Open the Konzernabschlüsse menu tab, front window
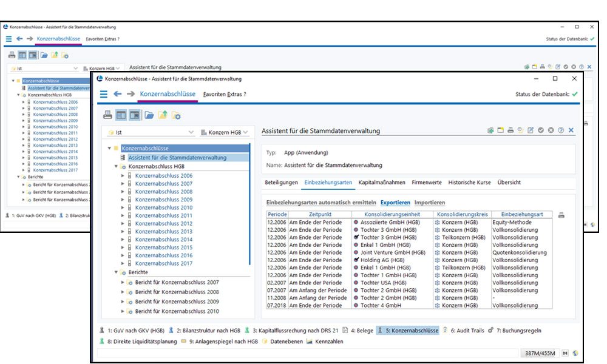 (168, 94)
